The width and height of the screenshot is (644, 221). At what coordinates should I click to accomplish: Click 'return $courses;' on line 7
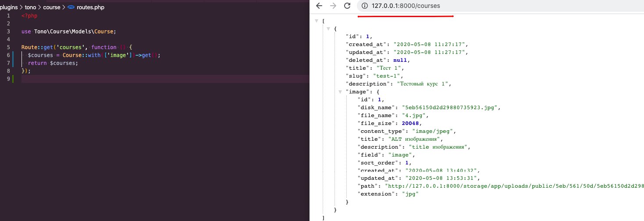53,63
